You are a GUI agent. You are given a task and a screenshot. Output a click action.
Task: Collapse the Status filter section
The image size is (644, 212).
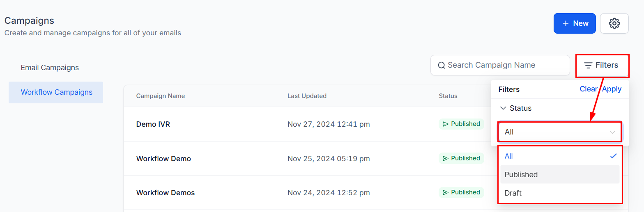(503, 108)
